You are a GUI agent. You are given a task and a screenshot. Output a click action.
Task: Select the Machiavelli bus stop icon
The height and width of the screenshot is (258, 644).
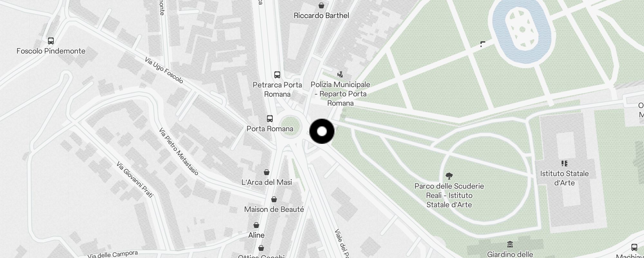(634, 247)
